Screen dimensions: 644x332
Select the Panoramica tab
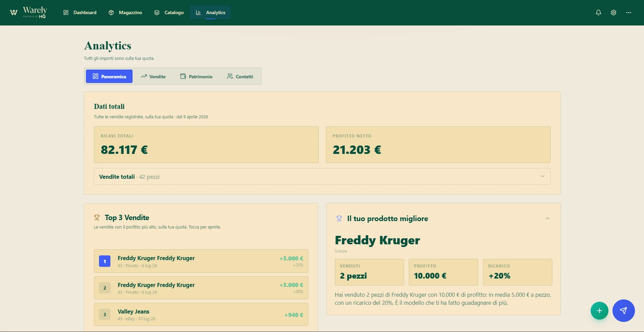(109, 76)
